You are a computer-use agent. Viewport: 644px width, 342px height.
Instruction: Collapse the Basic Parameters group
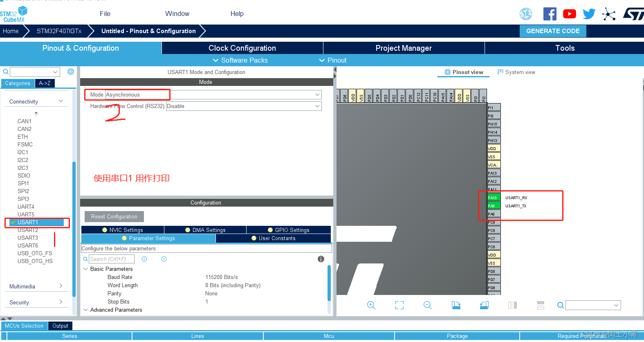(x=85, y=269)
